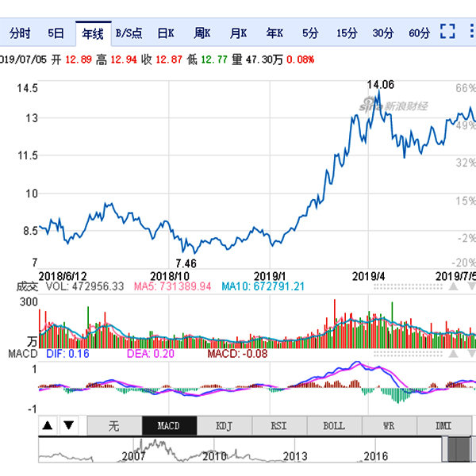Open the B/S点 view

tap(129, 33)
